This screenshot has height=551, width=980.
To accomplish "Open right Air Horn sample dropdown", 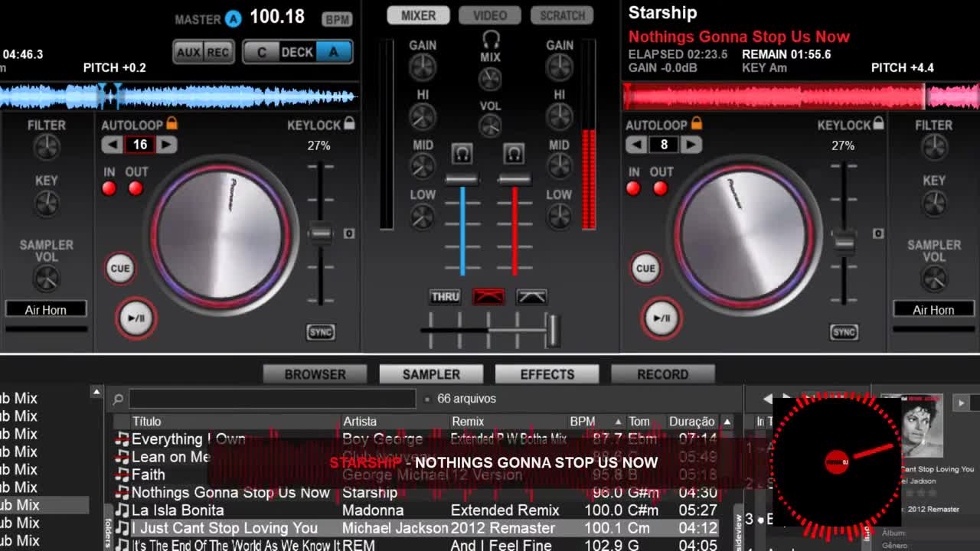I will point(933,310).
